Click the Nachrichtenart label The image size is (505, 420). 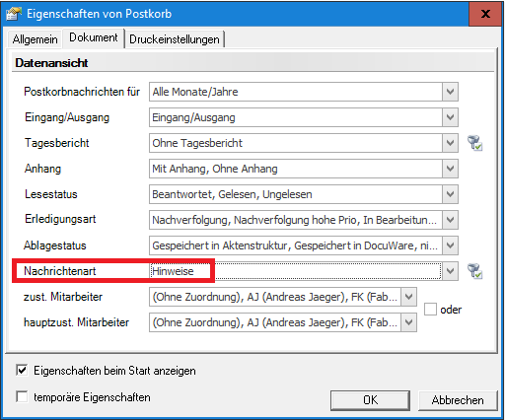60,271
